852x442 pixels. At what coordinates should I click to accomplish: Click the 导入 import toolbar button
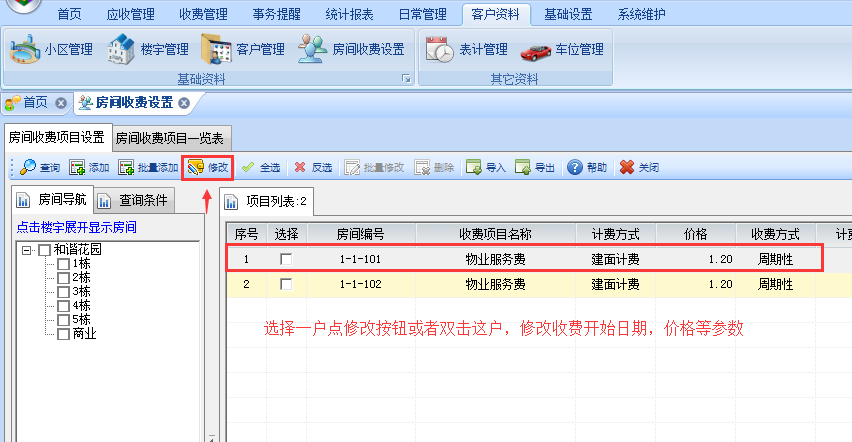click(486, 167)
